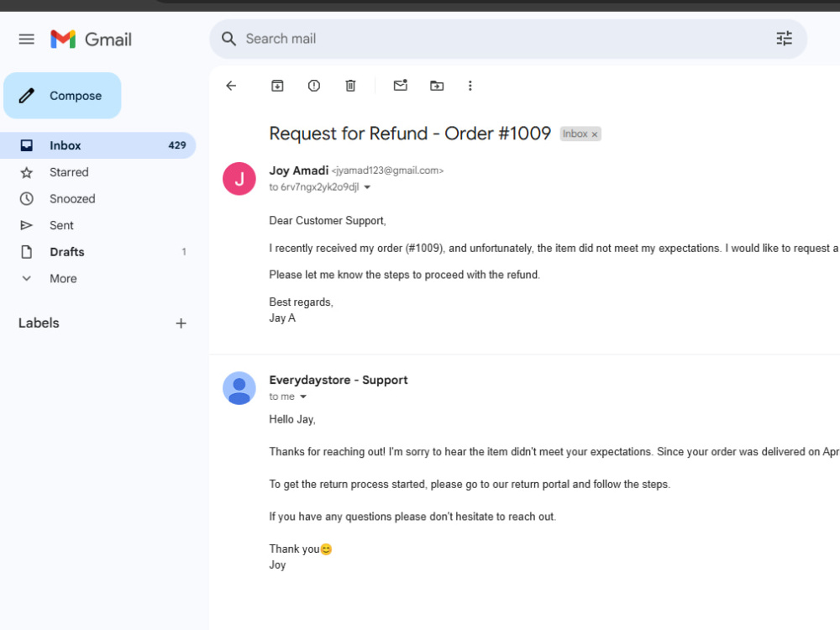The height and width of the screenshot is (630, 840).
Task: Click the 'Hello Jay,' greeting
Action: tap(292, 419)
